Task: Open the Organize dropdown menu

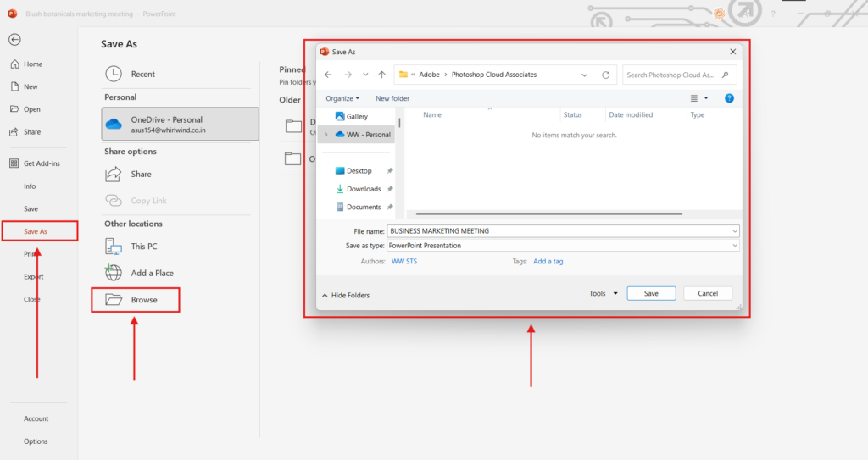Action: (342, 98)
